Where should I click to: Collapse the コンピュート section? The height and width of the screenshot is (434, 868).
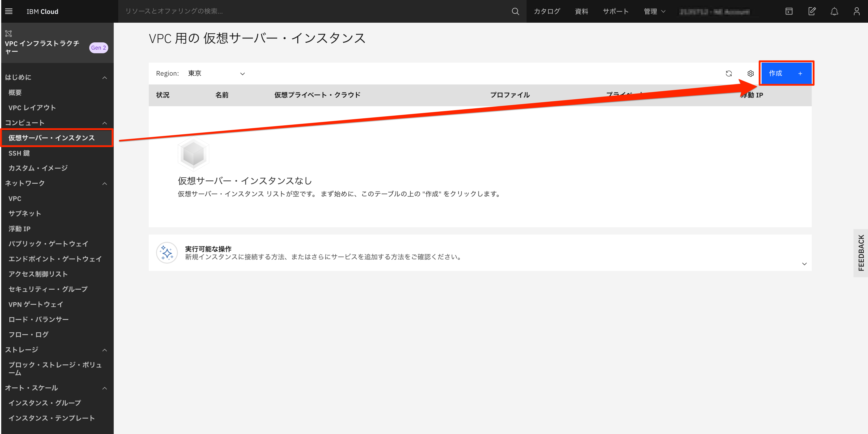[104, 123]
